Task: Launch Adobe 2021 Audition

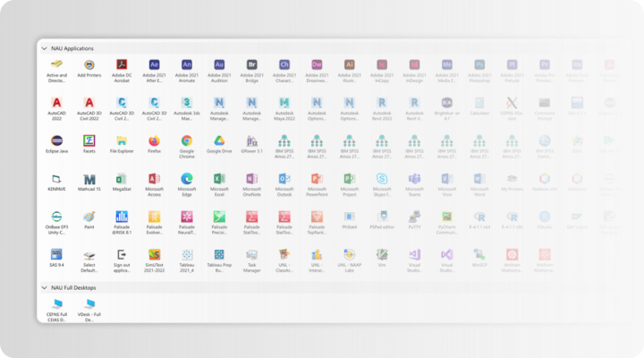Action: (219, 65)
